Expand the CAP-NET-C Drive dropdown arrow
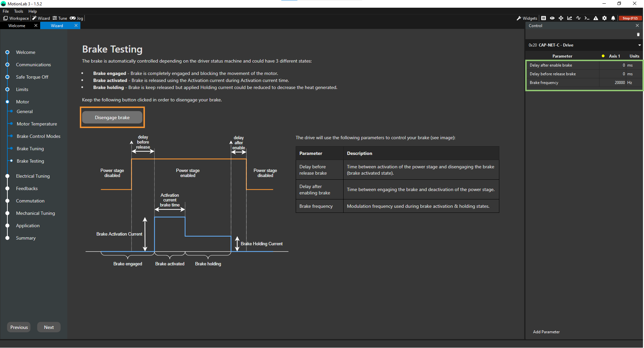The image size is (644, 348). [x=639, y=45]
